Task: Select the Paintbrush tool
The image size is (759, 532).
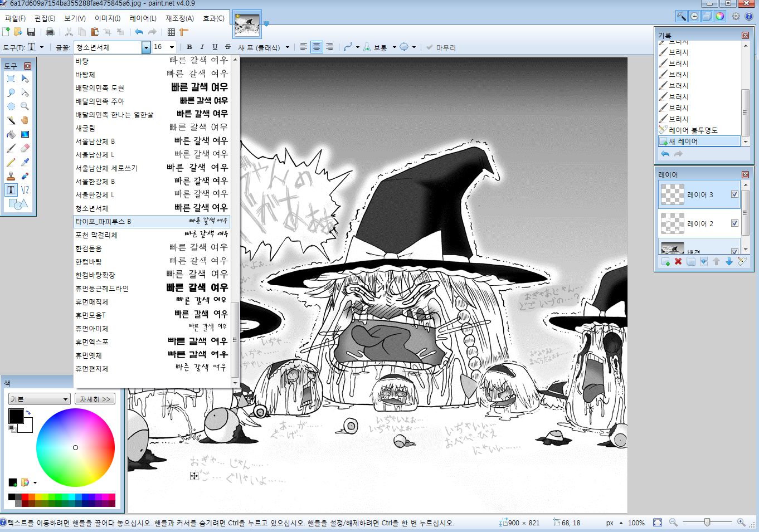Action: coord(11,148)
